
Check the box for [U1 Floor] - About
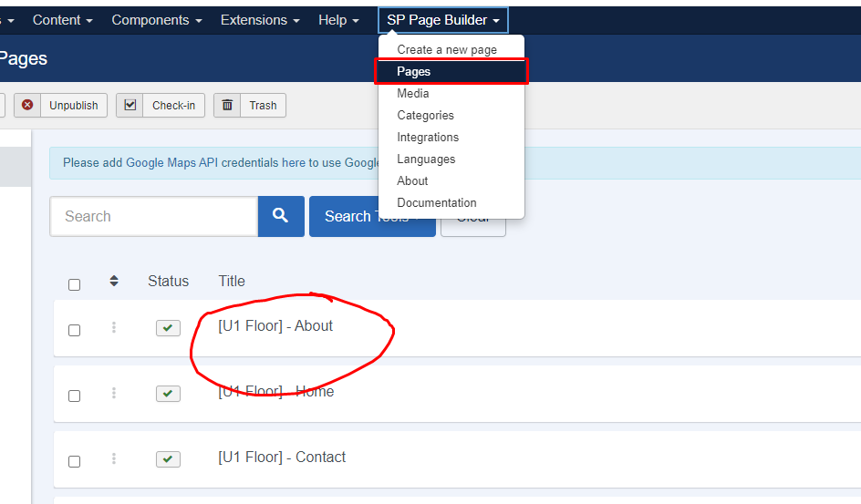tap(74, 330)
